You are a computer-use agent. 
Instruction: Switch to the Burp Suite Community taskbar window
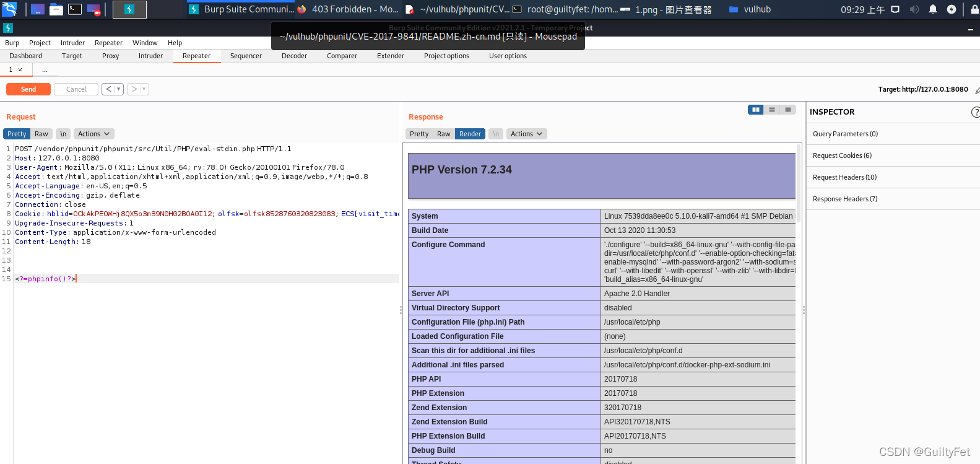(x=241, y=9)
